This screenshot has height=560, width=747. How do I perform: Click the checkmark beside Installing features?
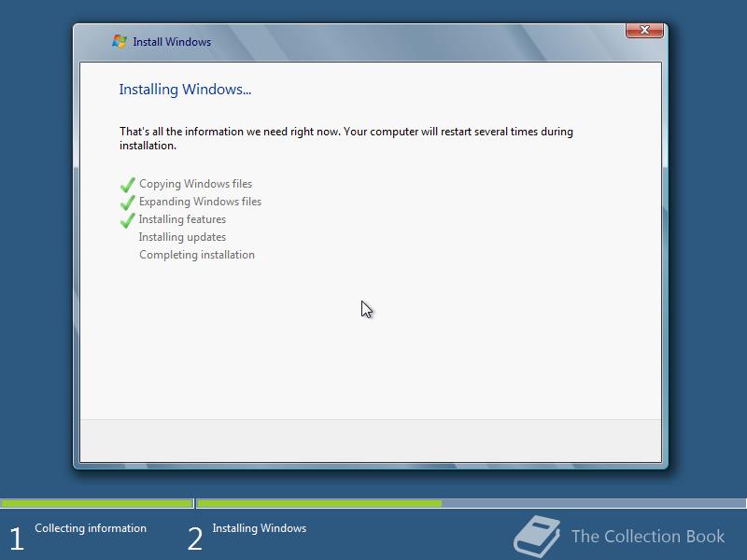pos(127,220)
